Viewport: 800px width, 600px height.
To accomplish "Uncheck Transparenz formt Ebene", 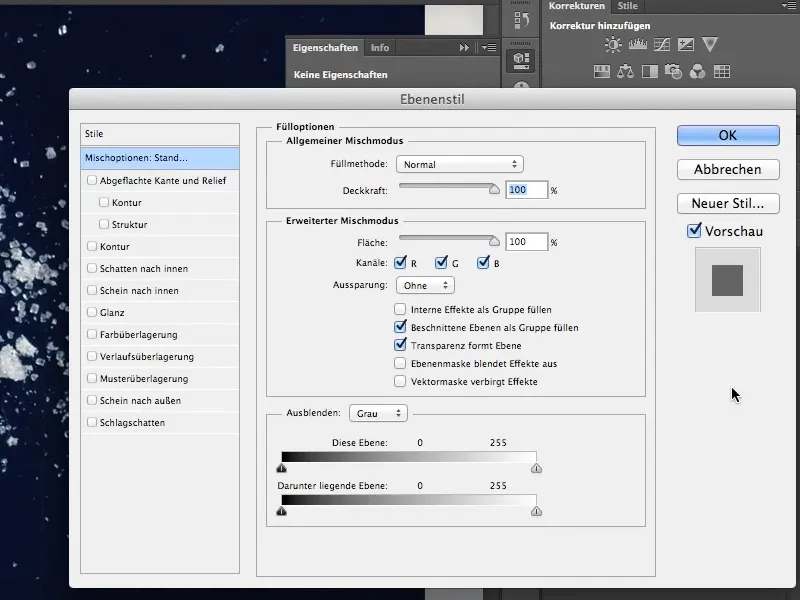I will [x=401, y=344].
